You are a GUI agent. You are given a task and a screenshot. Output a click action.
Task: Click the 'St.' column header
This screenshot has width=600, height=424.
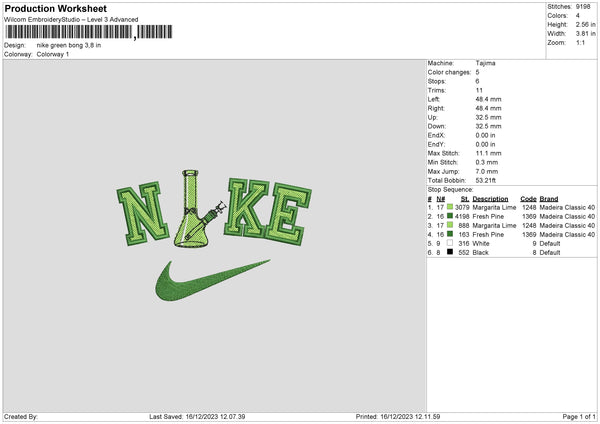coord(465,199)
